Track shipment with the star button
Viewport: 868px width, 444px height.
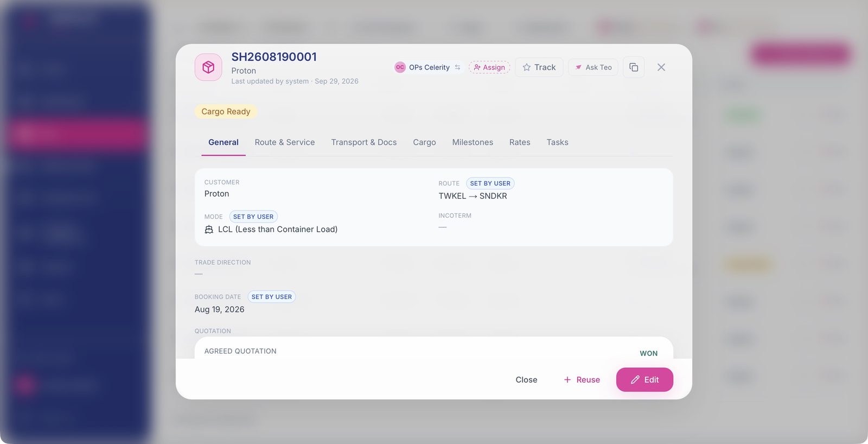click(x=539, y=67)
